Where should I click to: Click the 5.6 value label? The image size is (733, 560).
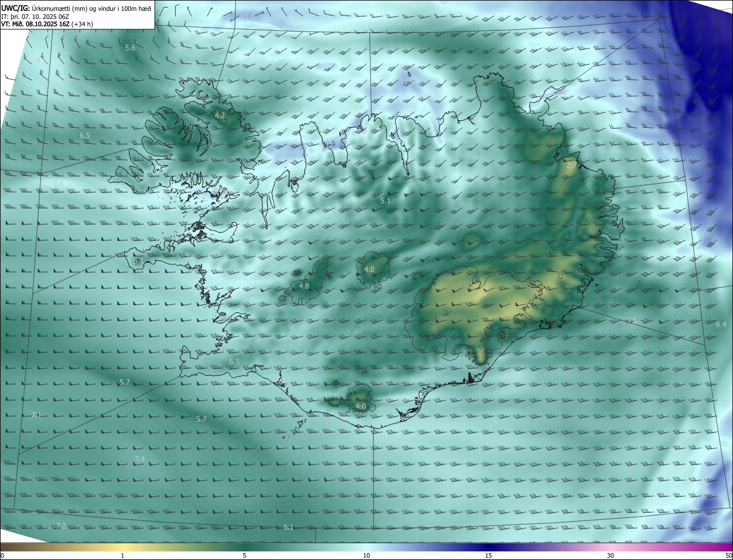coord(130,48)
